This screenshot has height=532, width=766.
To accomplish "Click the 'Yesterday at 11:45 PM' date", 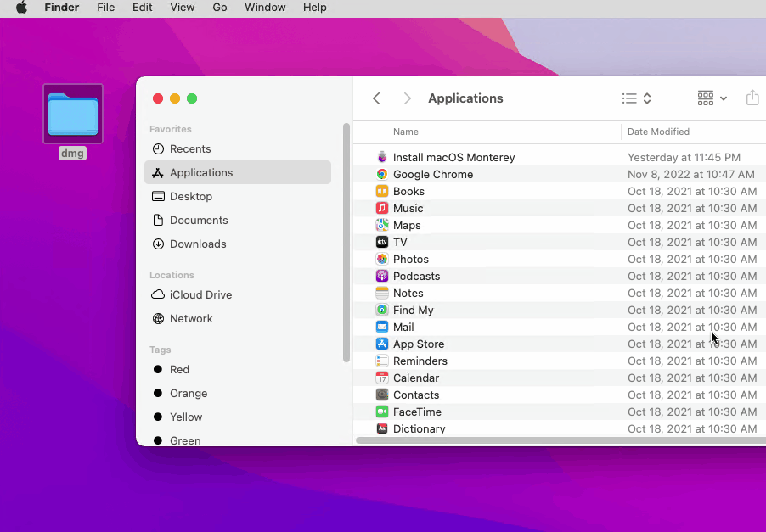I will 684,157.
